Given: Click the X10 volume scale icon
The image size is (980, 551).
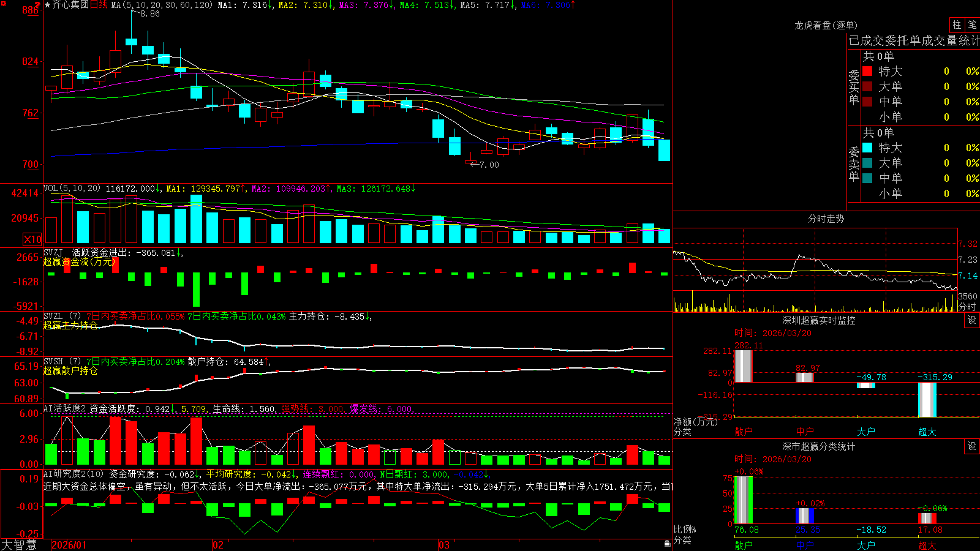Looking at the screenshot, I should pos(32,239).
